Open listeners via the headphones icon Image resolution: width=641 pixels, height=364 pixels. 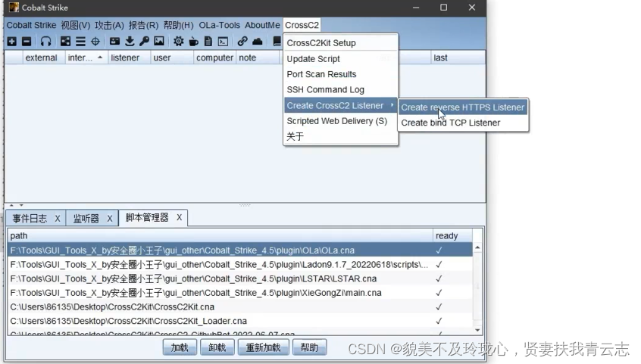(x=45, y=42)
